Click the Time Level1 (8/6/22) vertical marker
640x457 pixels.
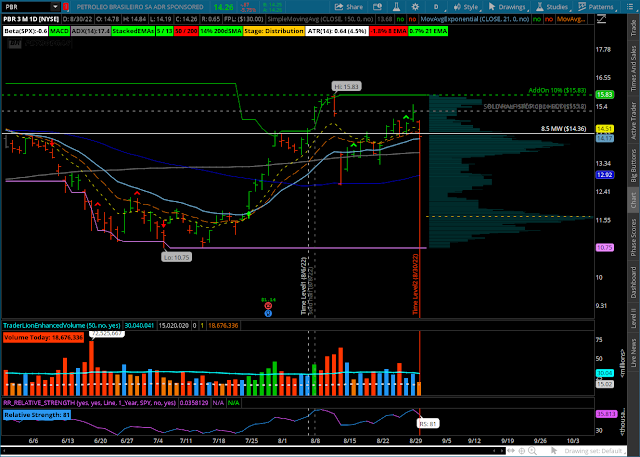(304, 286)
